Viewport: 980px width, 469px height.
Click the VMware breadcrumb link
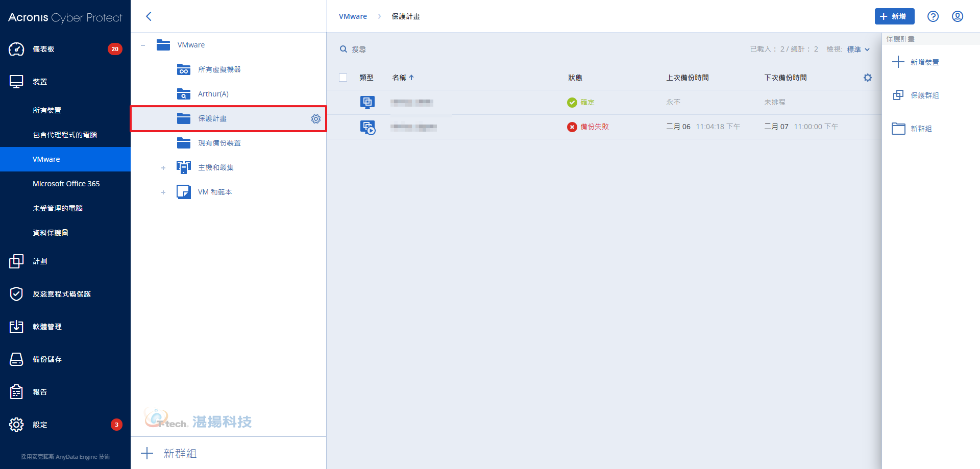tap(353, 16)
